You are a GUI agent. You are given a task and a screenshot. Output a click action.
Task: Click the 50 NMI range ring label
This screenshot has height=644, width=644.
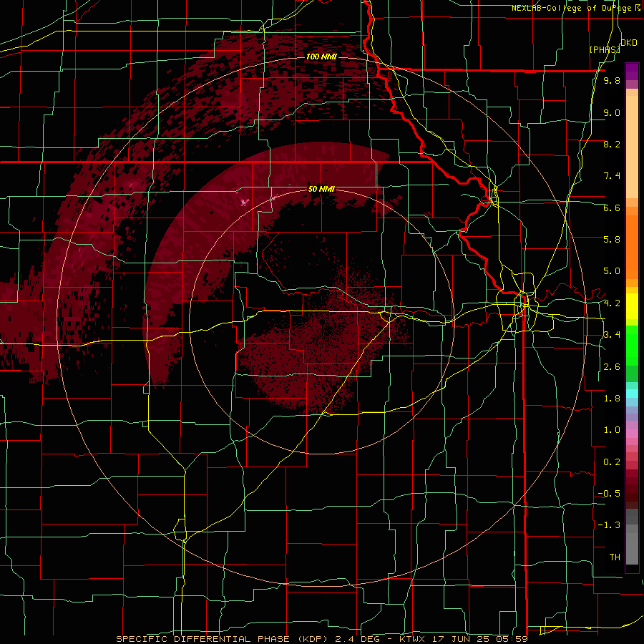(x=321, y=190)
